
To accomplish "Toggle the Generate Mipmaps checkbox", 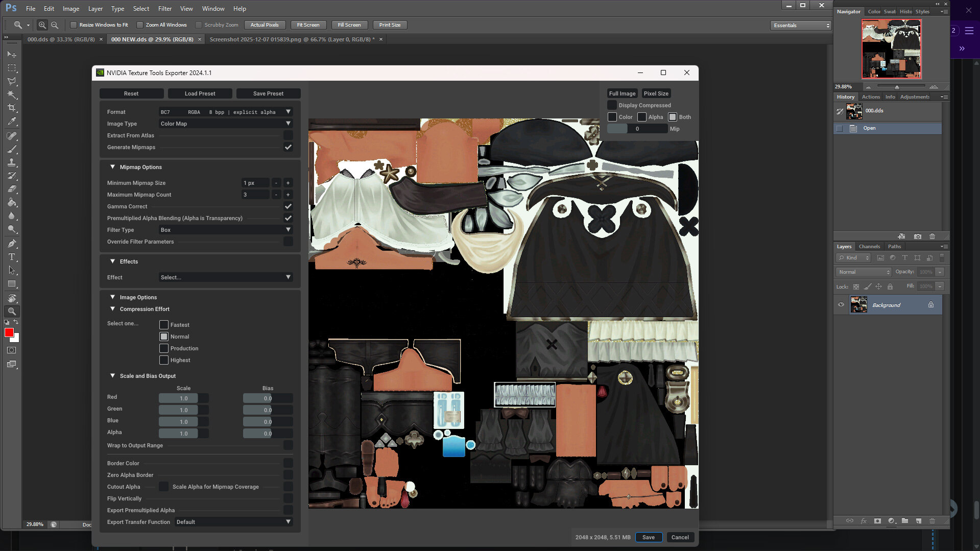I will pyautogui.click(x=288, y=147).
